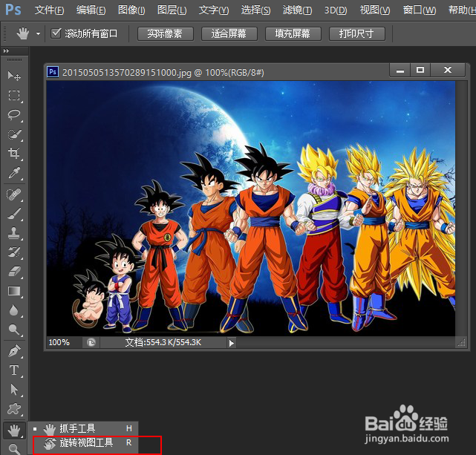Viewport: 476px width, 455px height.
Task: Select the Eyedropper tool
Action: pos(14,173)
